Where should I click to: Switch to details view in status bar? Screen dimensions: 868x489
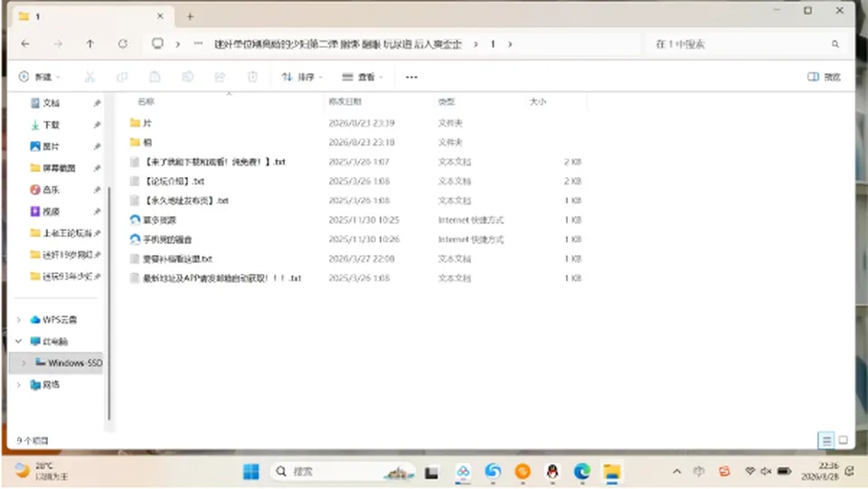[826, 440]
